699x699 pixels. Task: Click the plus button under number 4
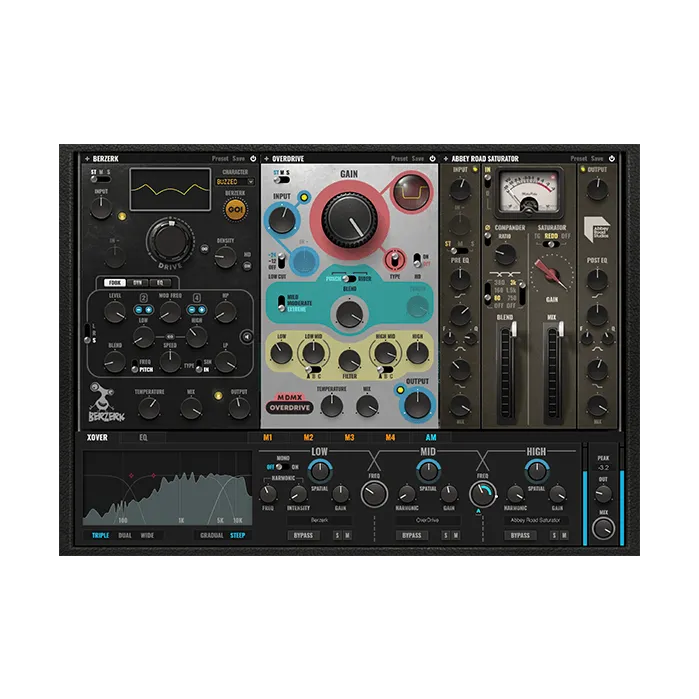(201, 309)
